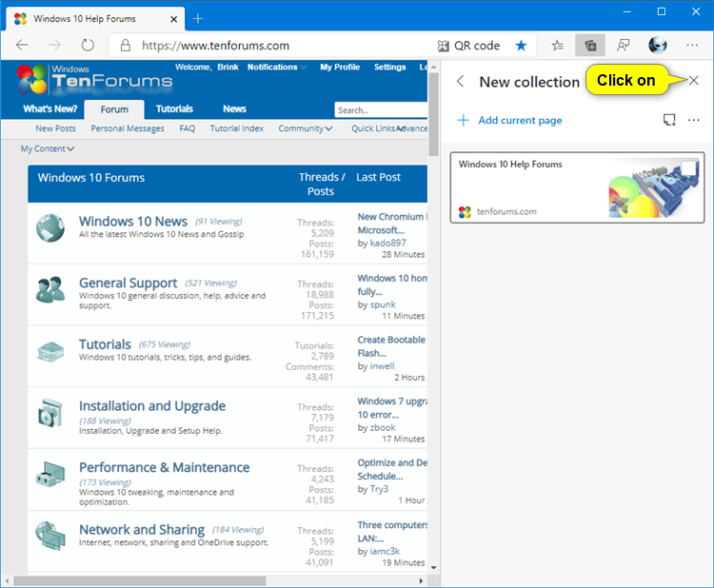Viewport: 714px width, 588px height.
Task: Reload the current page
Action: point(88,45)
